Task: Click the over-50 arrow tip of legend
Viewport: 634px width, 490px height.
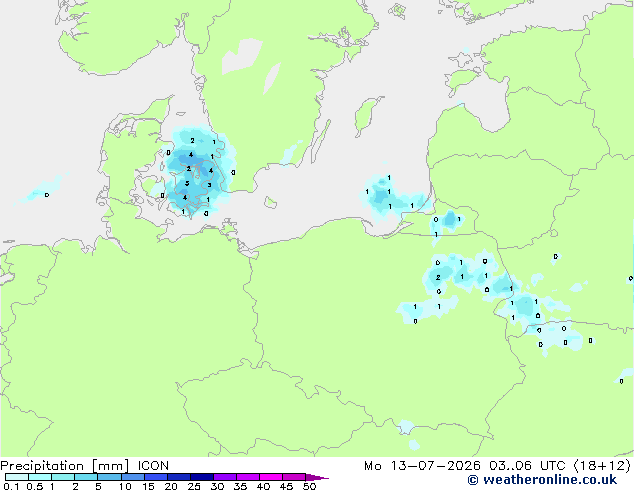Action: point(317,478)
